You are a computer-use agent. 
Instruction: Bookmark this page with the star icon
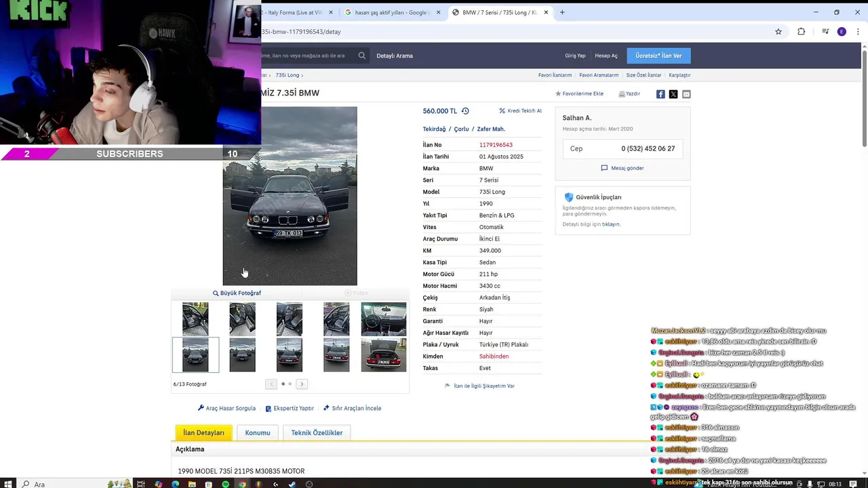(x=778, y=32)
